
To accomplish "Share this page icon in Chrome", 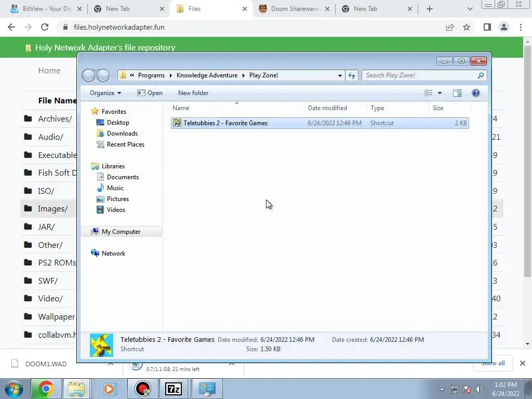I will (x=450, y=27).
